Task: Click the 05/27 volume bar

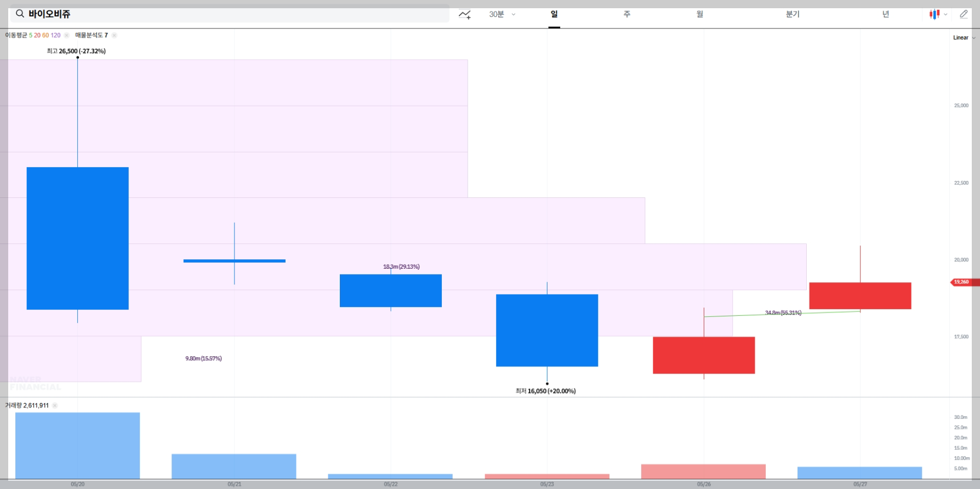Action: (x=860, y=473)
